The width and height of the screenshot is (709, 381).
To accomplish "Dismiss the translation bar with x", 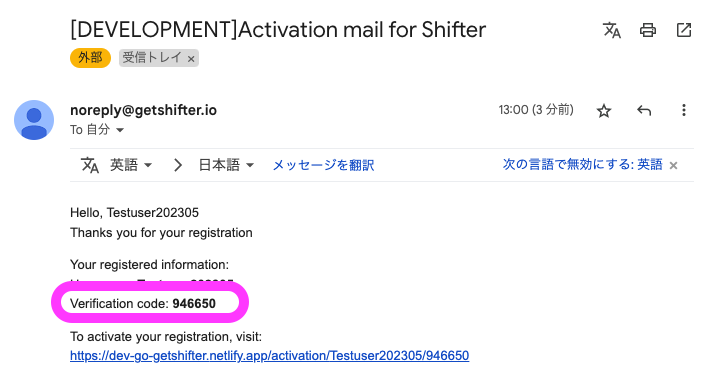I will point(673,165).
